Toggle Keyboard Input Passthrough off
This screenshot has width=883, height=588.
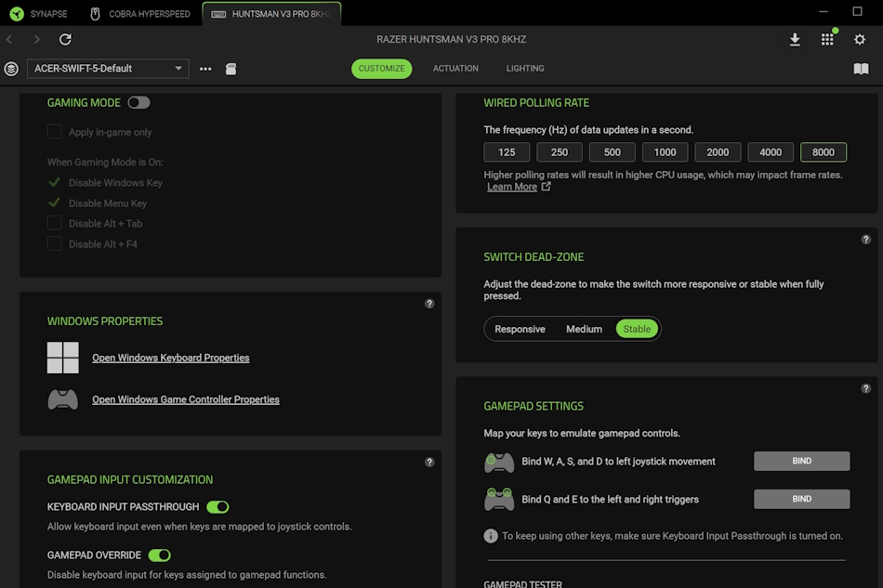(x=217, y=507)
